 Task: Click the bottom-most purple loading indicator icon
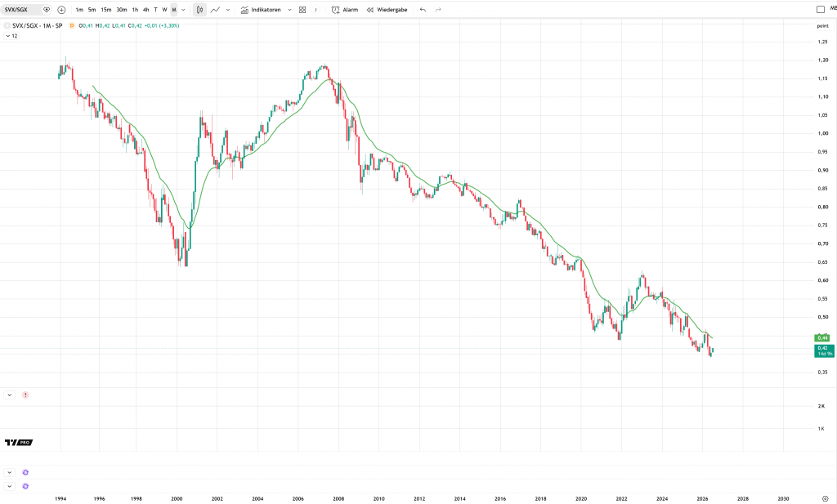click(25, 486)
